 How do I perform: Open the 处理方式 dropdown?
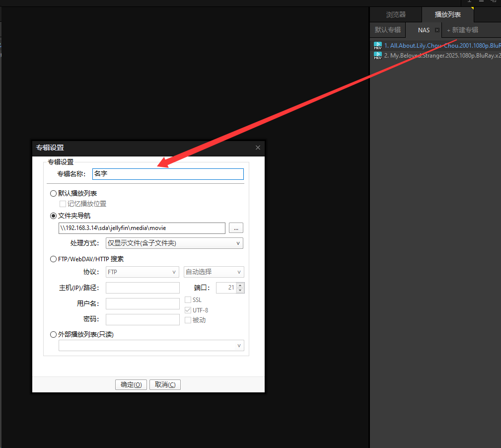click(174, 243)
